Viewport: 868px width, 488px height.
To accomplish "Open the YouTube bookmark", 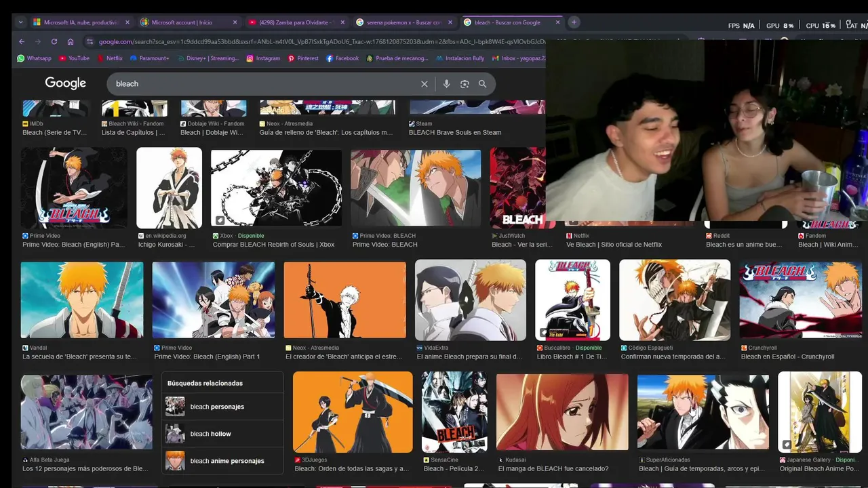I will tap(74, 58).
